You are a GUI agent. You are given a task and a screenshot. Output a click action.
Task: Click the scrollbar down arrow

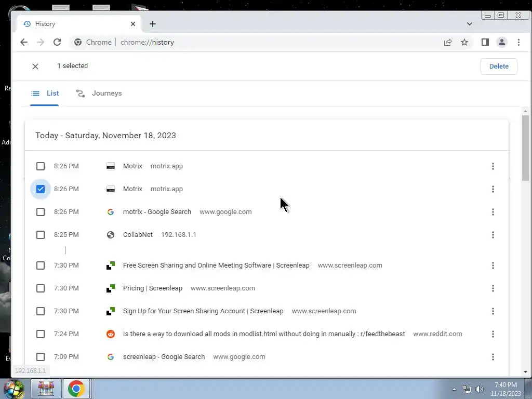point(525,372)
